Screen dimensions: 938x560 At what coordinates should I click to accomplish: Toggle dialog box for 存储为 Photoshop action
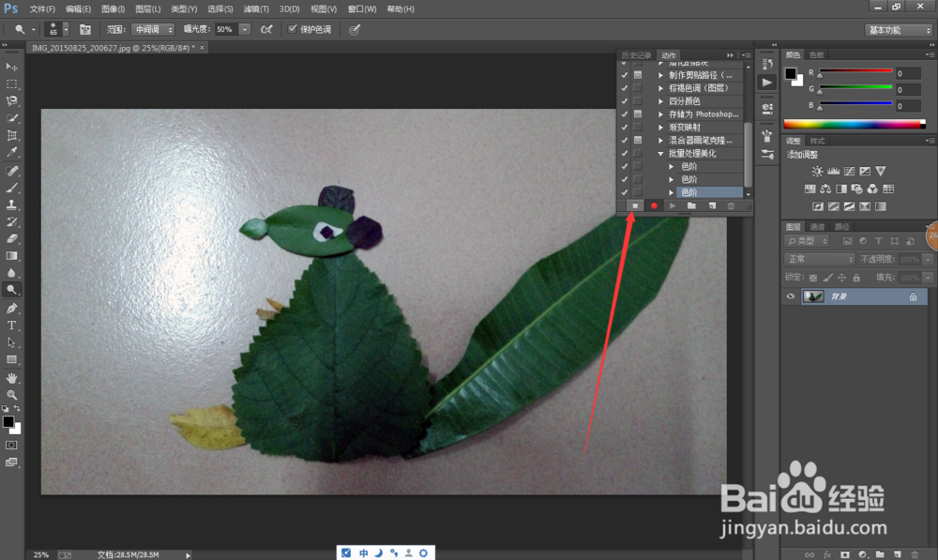coord(638,114)
